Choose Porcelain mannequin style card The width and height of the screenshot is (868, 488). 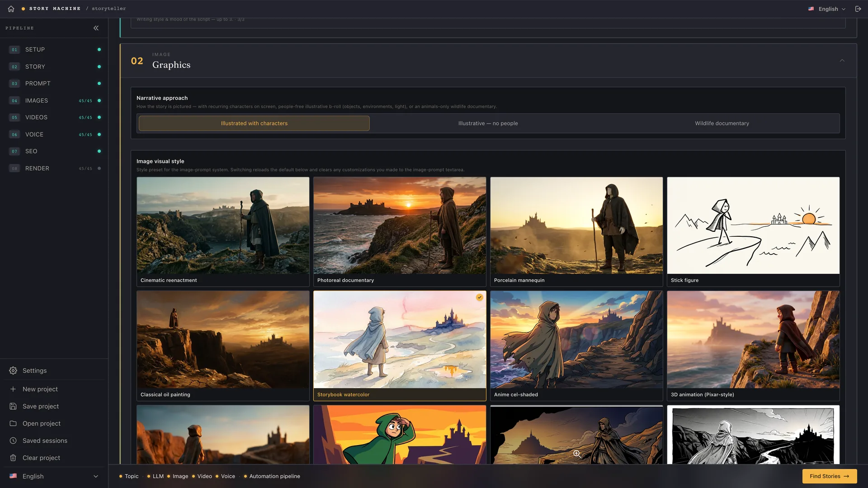click(576, 232)
